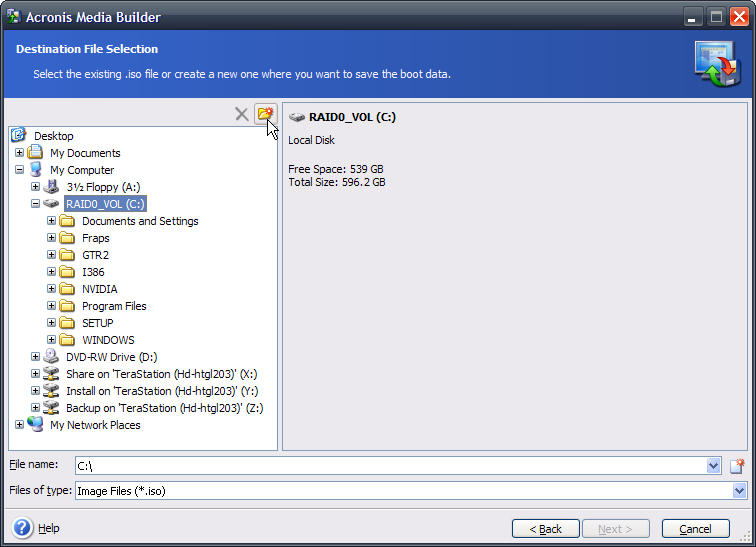Expand the SETUP folder node

tap(51, 322)
